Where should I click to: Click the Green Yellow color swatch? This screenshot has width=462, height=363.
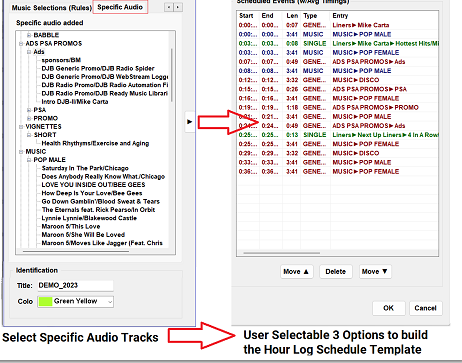coord(45,301)
